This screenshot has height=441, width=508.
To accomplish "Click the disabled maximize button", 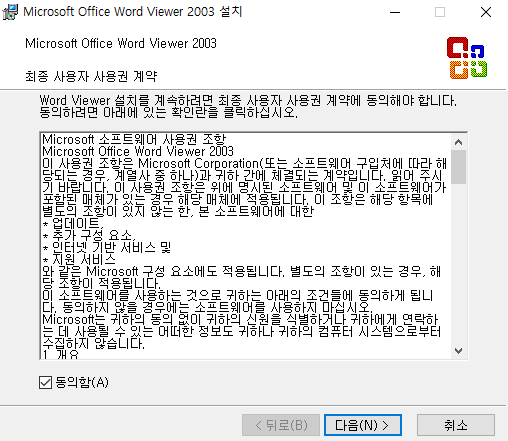I will click(x=440, y=12).
